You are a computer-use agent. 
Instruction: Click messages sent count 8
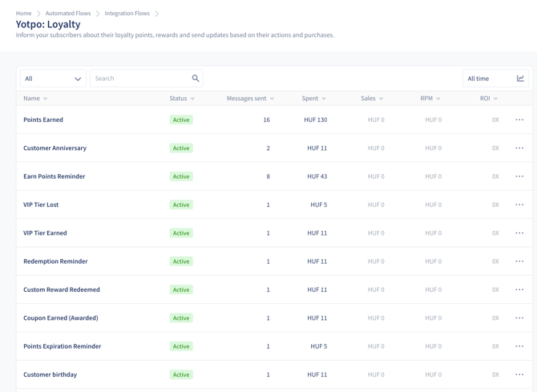tap(268, 176)
